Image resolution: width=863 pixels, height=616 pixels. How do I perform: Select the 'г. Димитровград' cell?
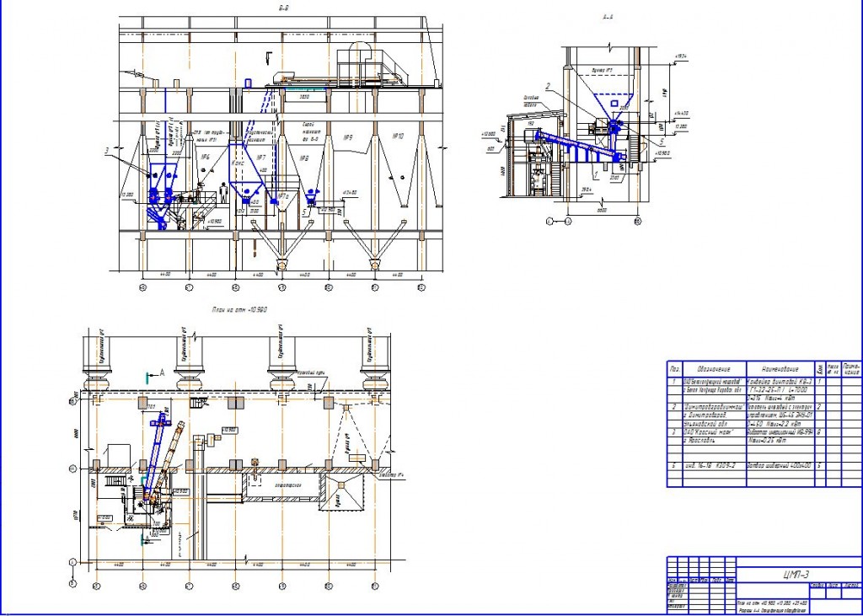coord(715,415)
